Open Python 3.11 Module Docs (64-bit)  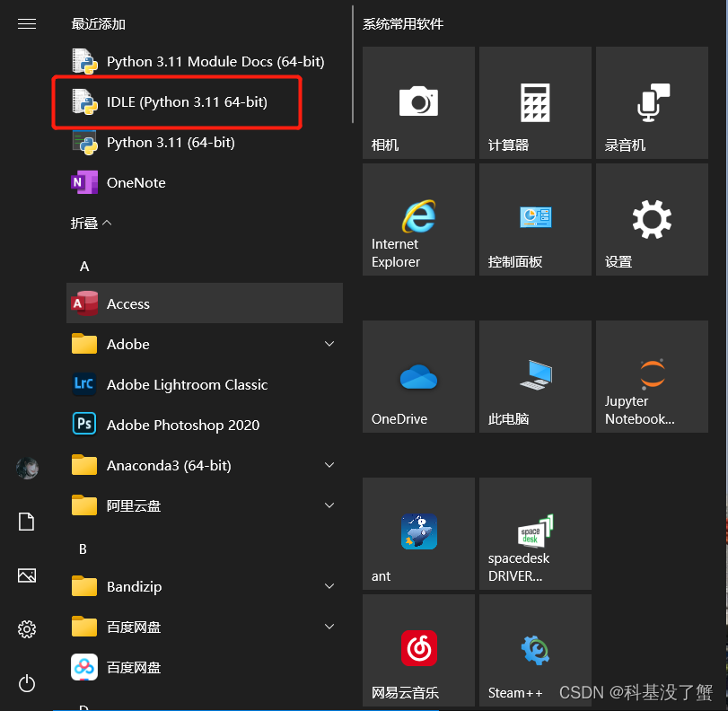point(205,61)
